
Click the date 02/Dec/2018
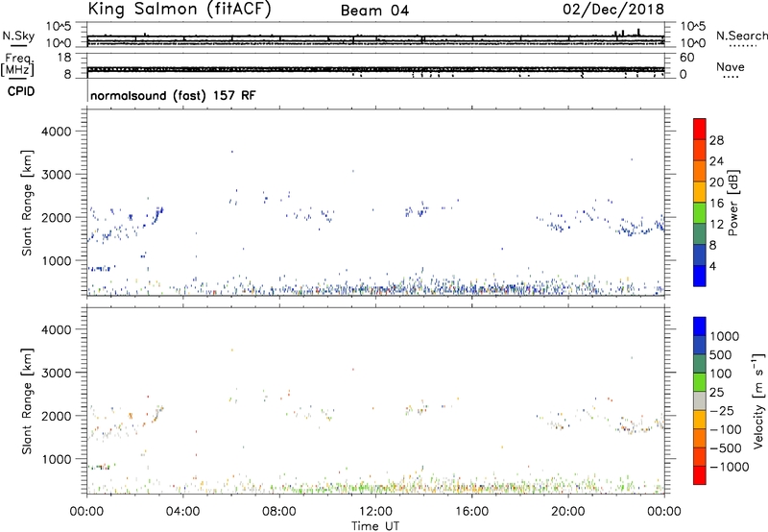coord(613,10)
